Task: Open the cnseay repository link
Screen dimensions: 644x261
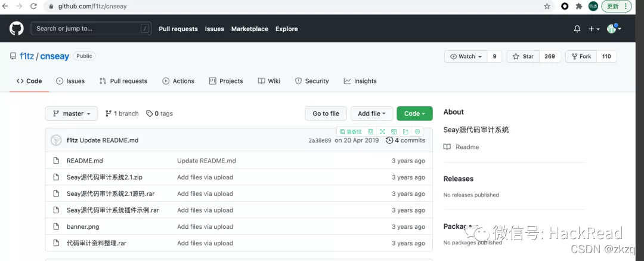Action: (55, 56)
